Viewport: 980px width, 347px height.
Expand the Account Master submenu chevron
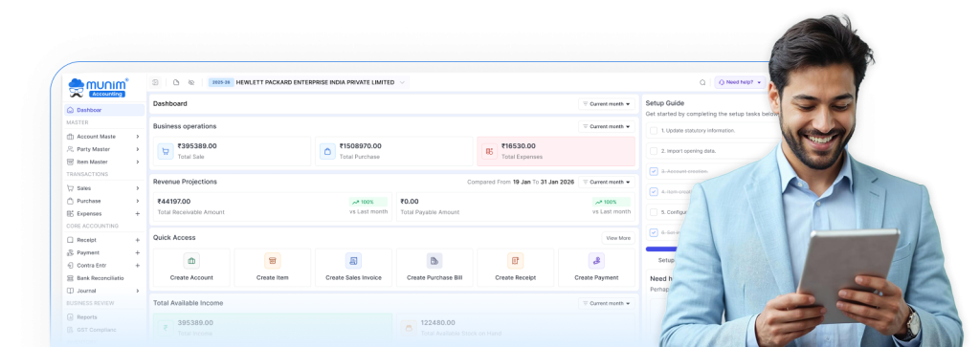[138, 136]
